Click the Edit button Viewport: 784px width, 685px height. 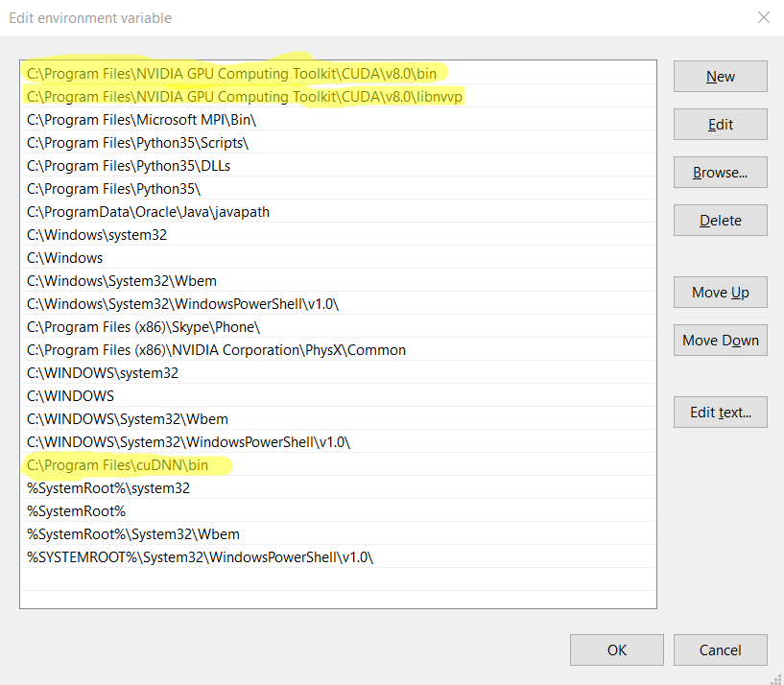(x=720, y=125)
